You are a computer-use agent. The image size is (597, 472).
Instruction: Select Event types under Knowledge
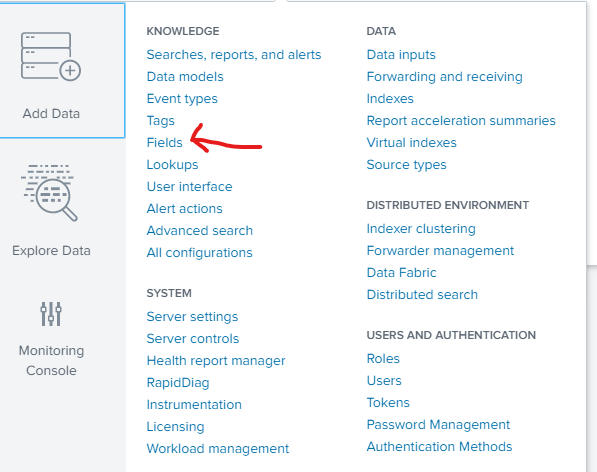tap(182, 99)
